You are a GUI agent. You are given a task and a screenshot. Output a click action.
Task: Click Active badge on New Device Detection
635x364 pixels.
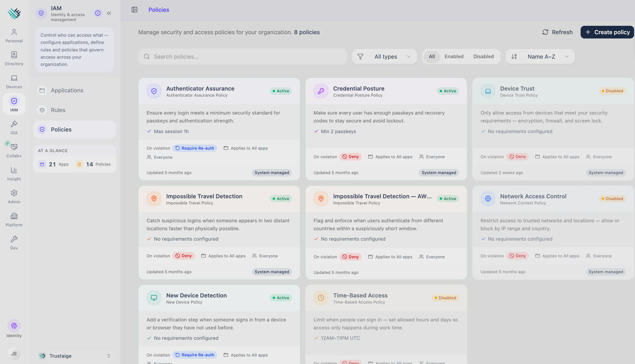point(281,298)
